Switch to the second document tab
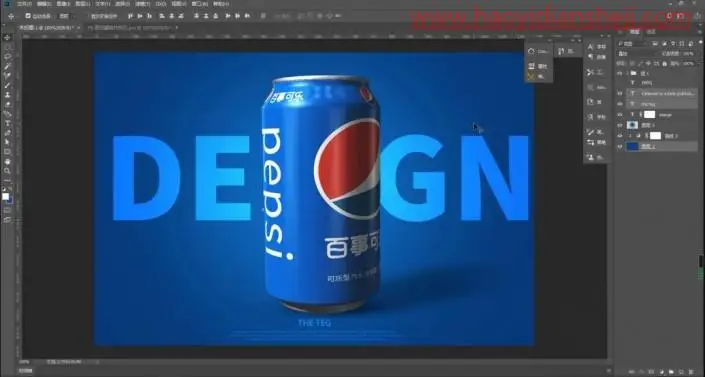 click(x=129, y=28)
